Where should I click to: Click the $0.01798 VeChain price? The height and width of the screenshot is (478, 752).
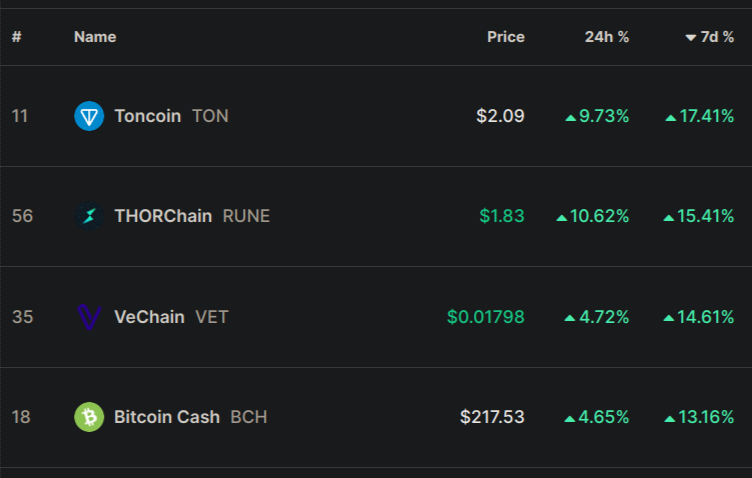(x=485, y=317)
